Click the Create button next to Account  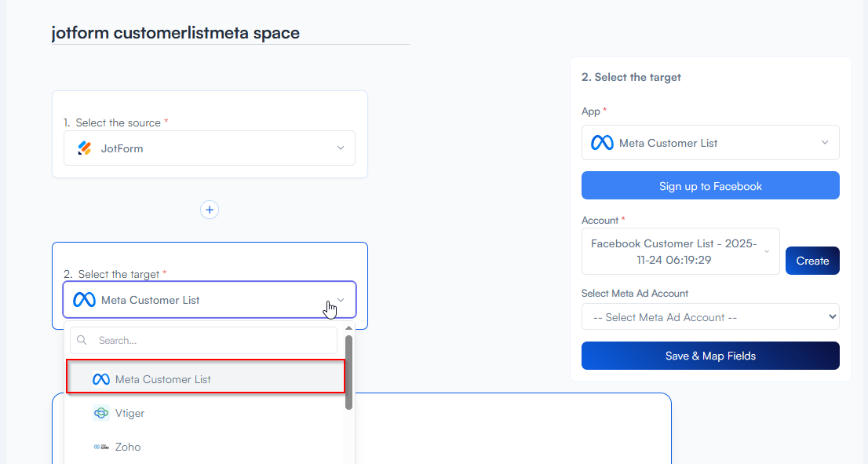[x=812, y=261]
